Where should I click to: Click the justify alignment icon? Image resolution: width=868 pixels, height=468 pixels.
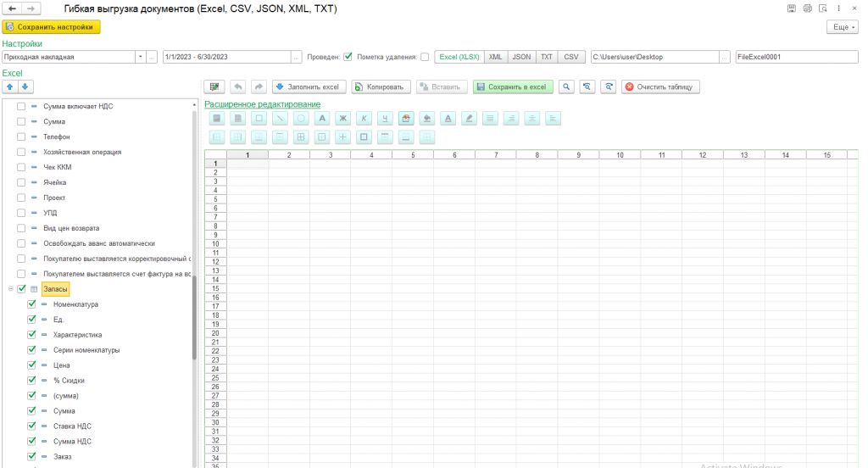tap(490, 119)
